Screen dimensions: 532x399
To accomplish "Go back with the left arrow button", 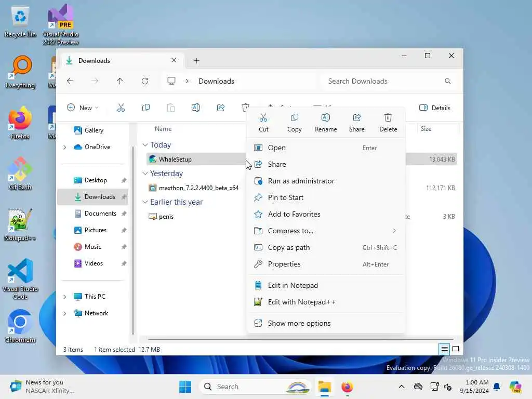I will pyautogui.click(x=70, y=81).
